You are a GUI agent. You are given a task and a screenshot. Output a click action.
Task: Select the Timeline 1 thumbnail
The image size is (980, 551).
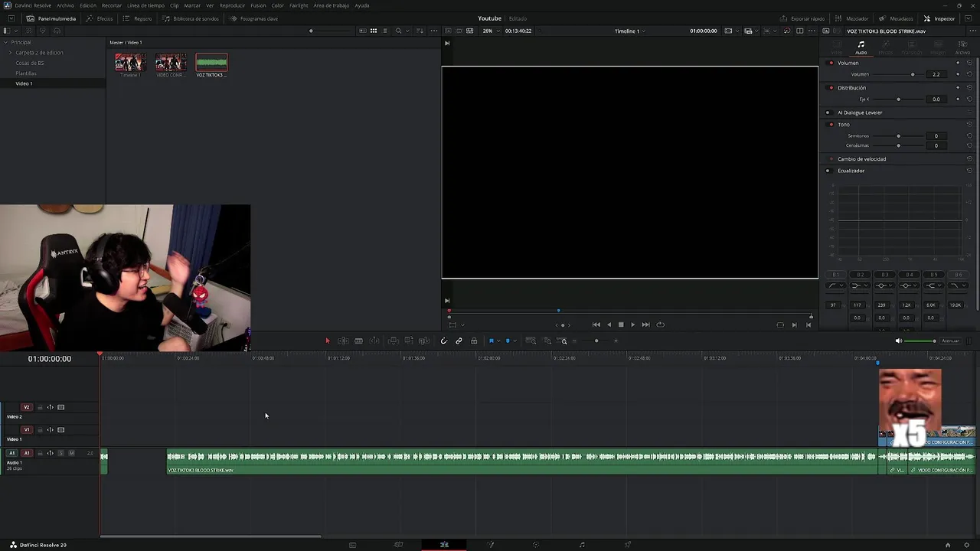130,63
